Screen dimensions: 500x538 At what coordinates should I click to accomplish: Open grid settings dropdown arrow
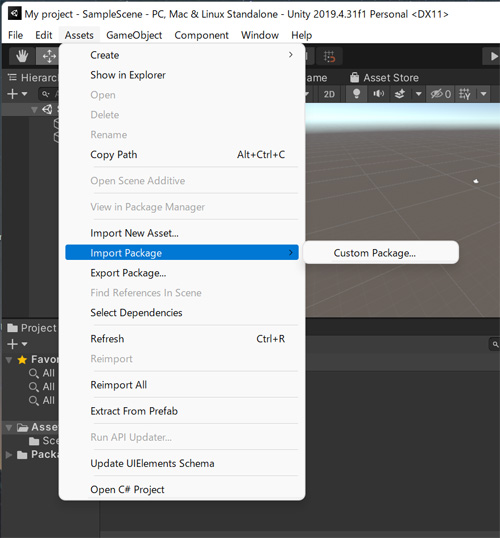484,94
